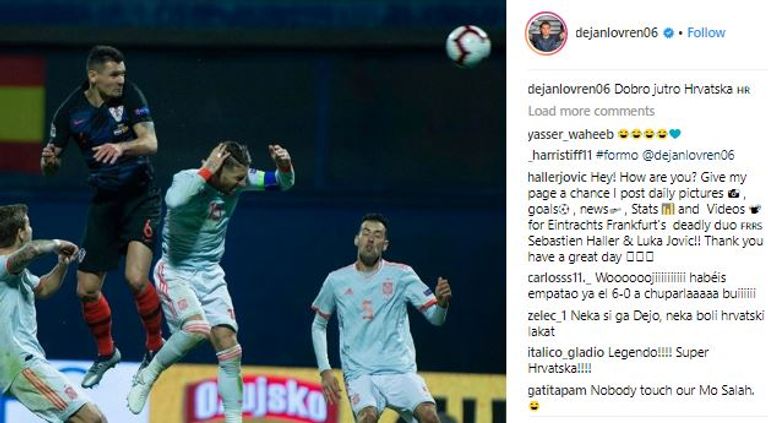Open _harristiff11 commenter profile
The image size is (768, 423).
560,155
